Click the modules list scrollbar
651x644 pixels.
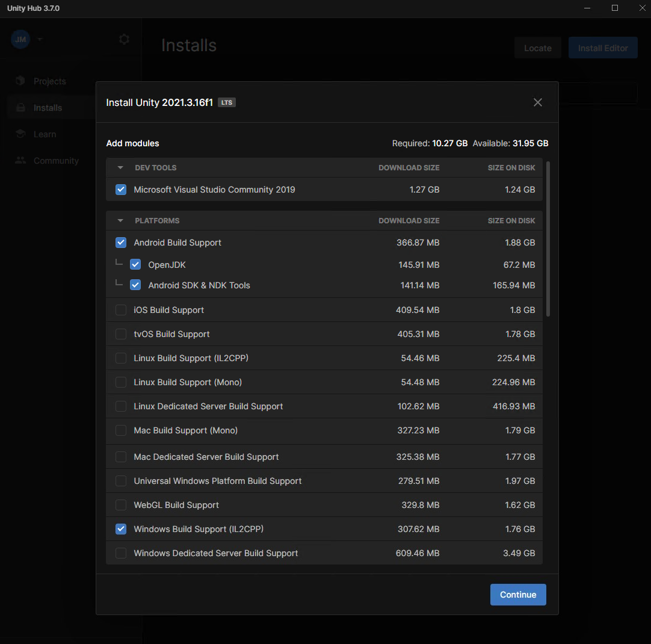tap(548, 239)
